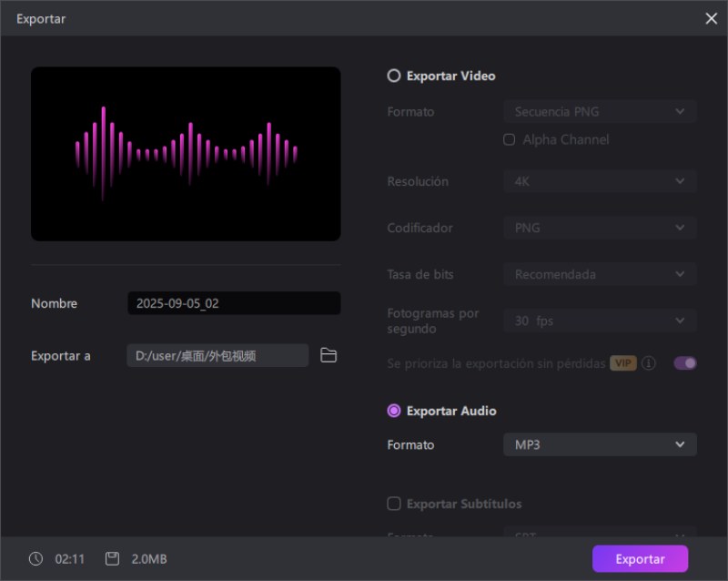Select the Exportar Video radio button
The height and width of the screenshot is (581, 728).
(x=394, y=76)
